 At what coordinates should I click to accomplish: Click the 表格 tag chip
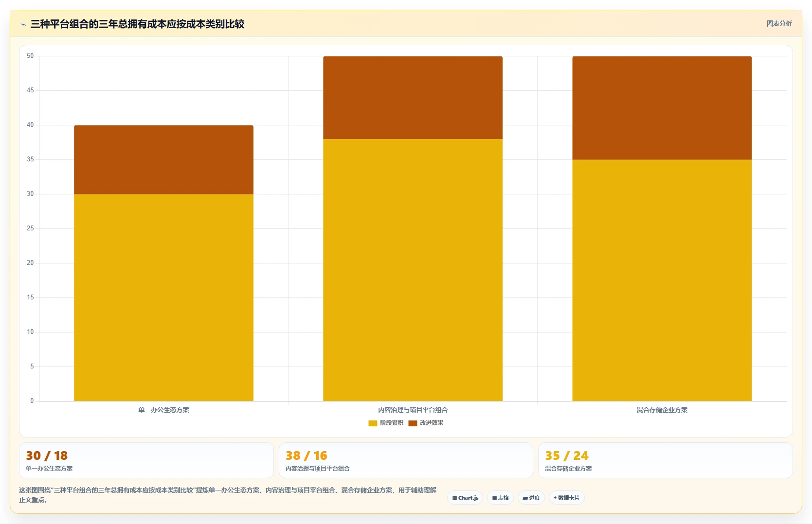tap(500, 498)
